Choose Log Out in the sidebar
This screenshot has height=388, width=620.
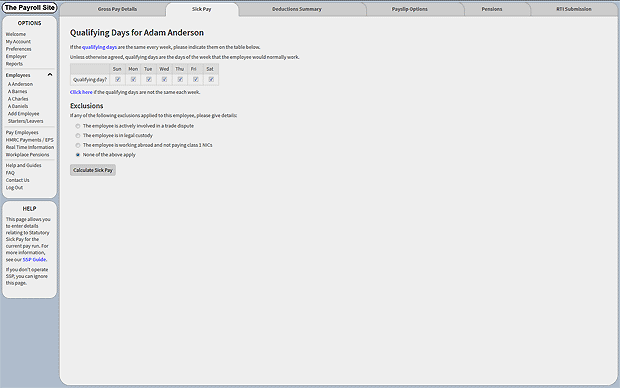click(14, 187)
